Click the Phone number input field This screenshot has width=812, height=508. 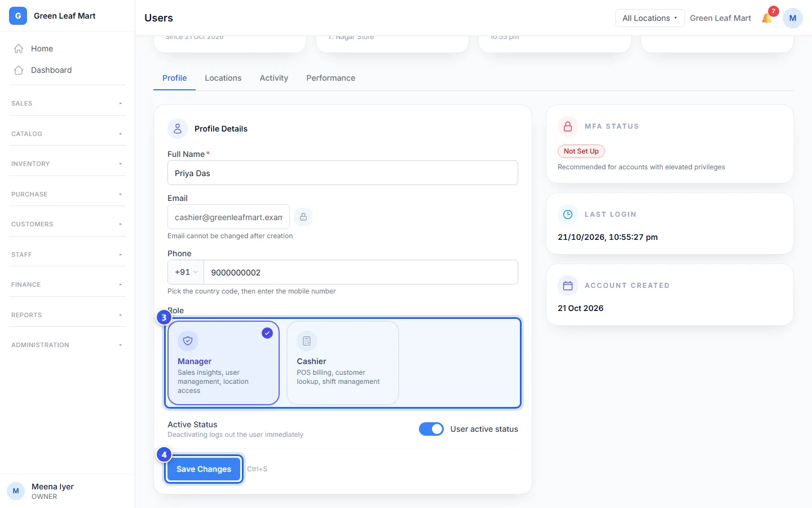coord(361,272)
